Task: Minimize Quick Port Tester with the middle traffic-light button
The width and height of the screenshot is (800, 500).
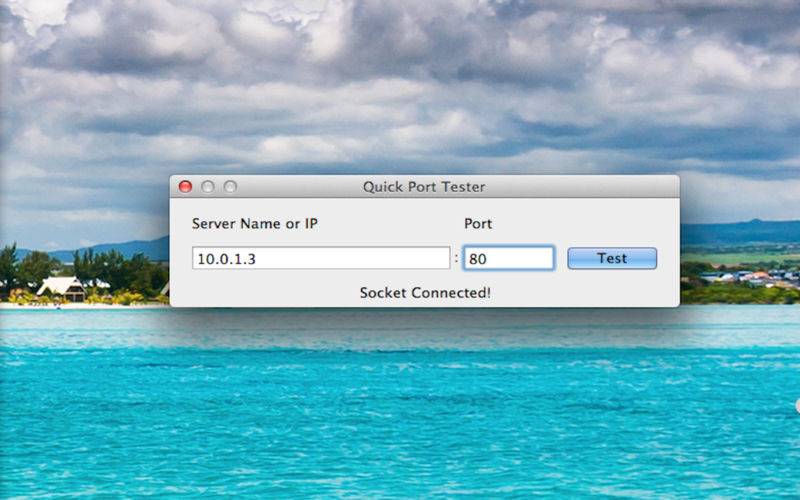Action: [208, 187]
